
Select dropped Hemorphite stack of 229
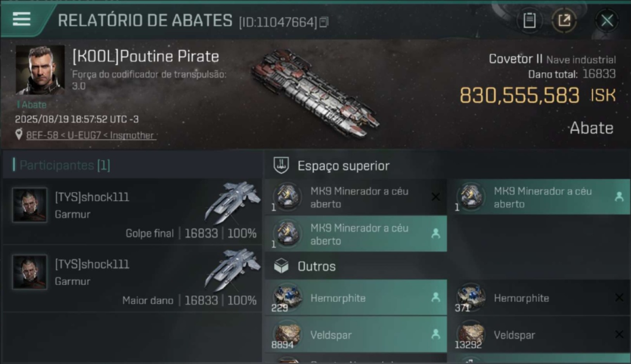[x=356, y=298]
